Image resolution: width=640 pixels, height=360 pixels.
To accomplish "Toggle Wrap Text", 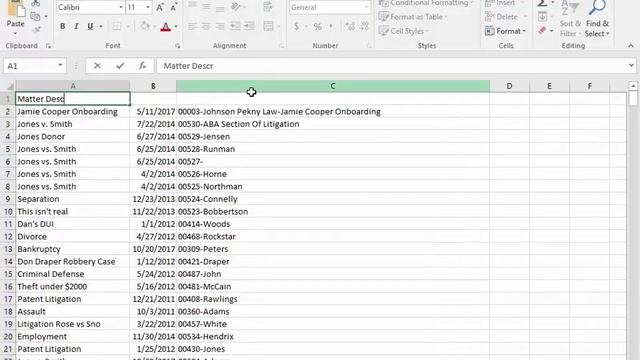I will [x=268, y=7].
